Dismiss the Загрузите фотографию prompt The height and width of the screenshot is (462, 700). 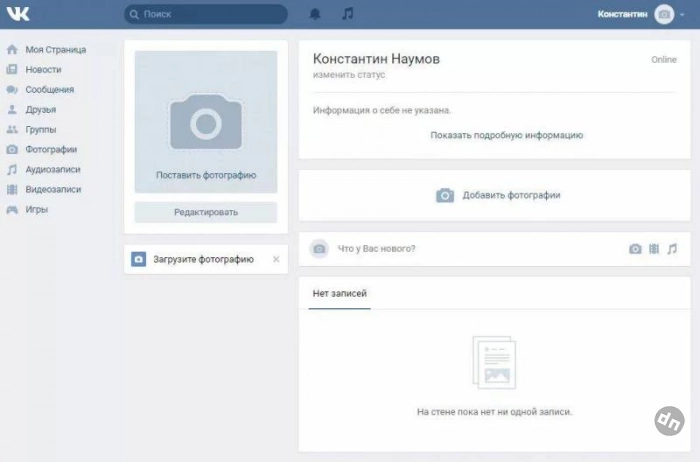(x=276, y=259)
